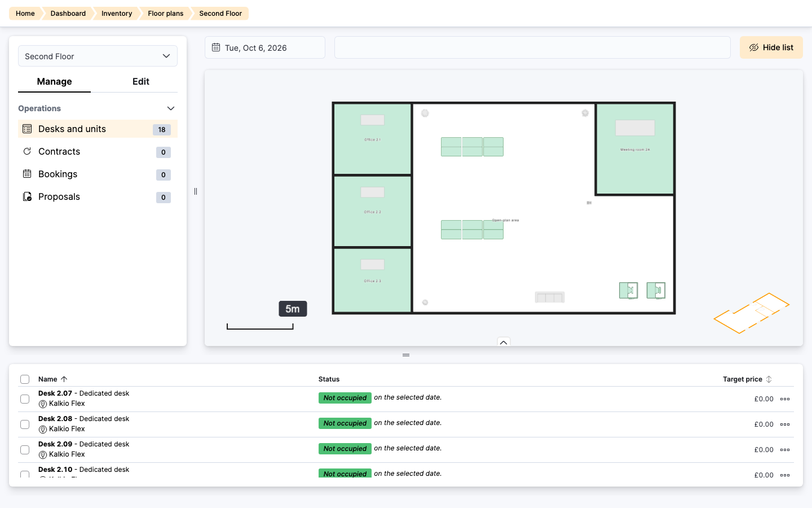The image size is (812, 508).
Task: Click the vertical panel splitter handle
Action: click(196, 191)
